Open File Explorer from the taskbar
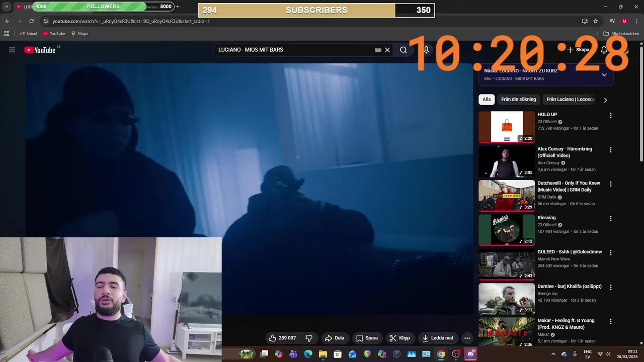The width and height of the screenshot is (644, 362). 323,354
